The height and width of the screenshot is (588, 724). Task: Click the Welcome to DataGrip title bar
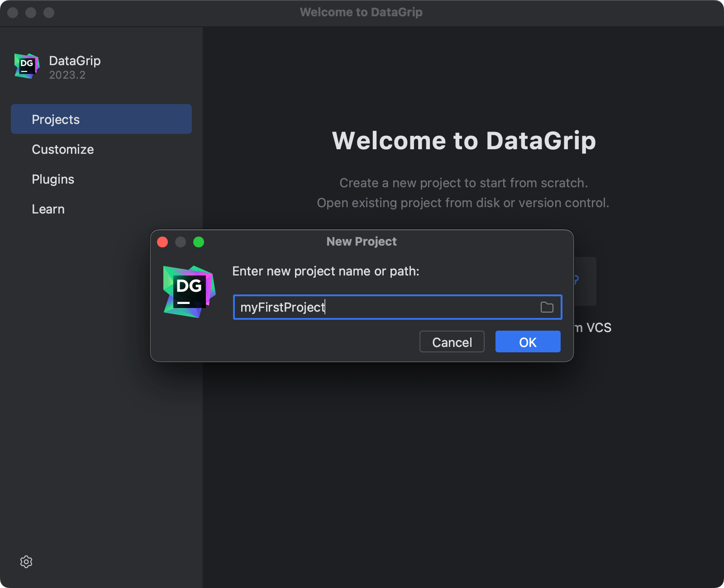tap(361, 12)
